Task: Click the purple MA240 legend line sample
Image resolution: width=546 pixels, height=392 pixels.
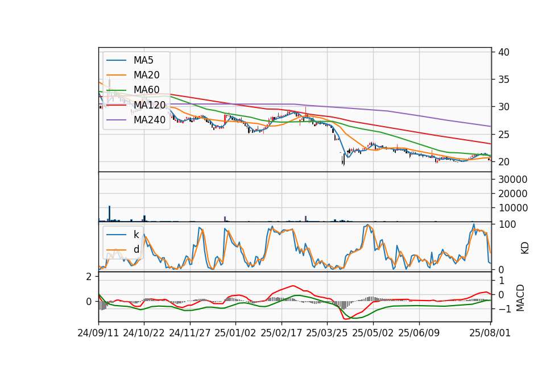Action: [x=116, y=120]
